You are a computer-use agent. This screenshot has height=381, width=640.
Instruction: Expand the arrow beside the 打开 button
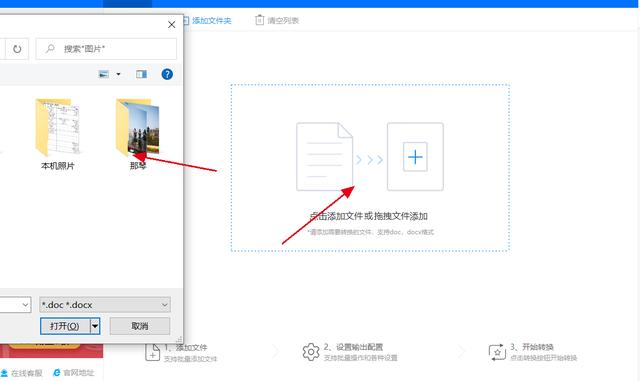[x=95, y=326]
